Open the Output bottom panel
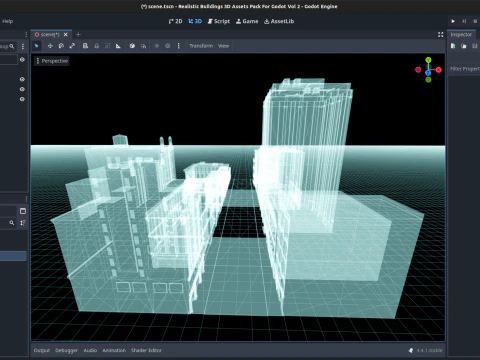This screenshot has width=480, height=360. 42,350
